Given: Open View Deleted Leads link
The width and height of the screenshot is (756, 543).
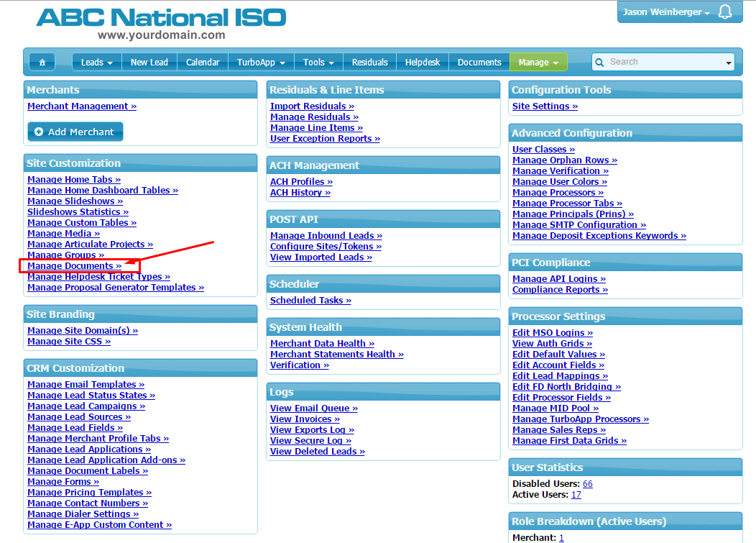Looking at the screenshot, I should pyautogui.click(x=317, y=452).
